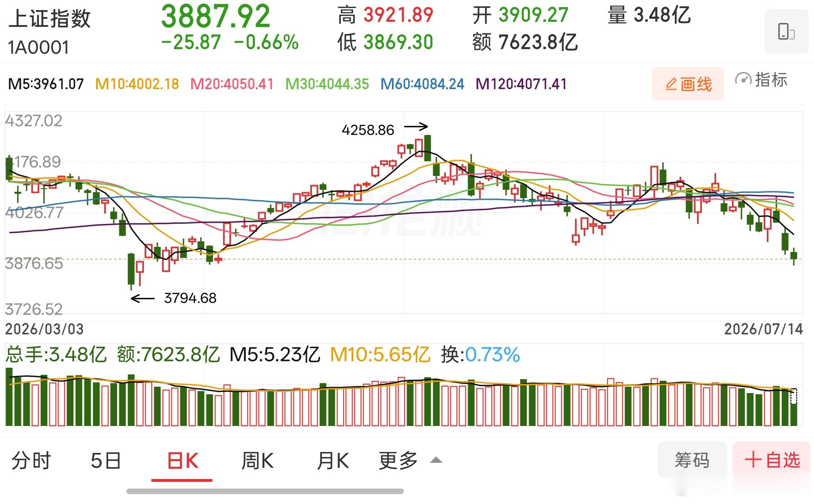Tap the start date 2026/03/03
814x504 pixels.
(44, 329)
